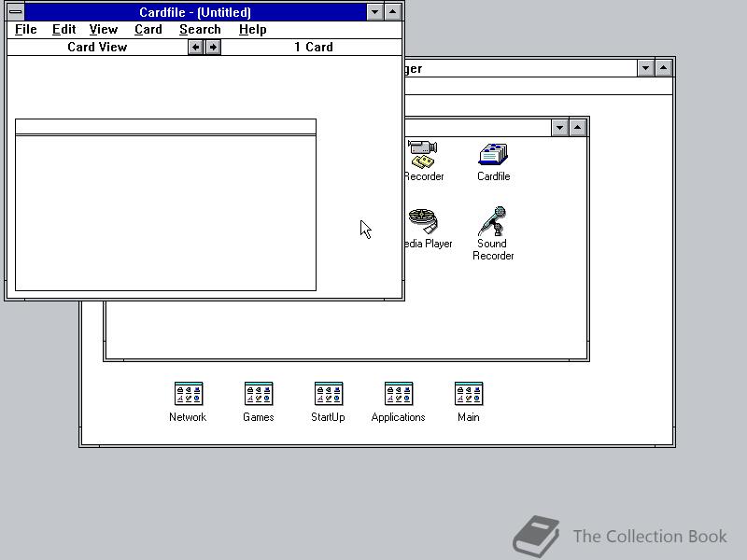Viewport: 747px width, 560px height.
Task: Open the File menu in Cardfile
Action: point(26,30)
